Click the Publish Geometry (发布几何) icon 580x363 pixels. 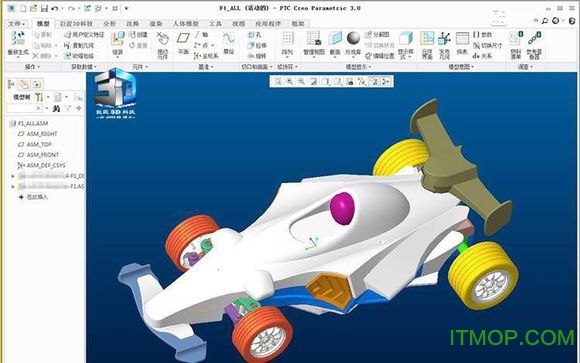(x=444, y=38)
